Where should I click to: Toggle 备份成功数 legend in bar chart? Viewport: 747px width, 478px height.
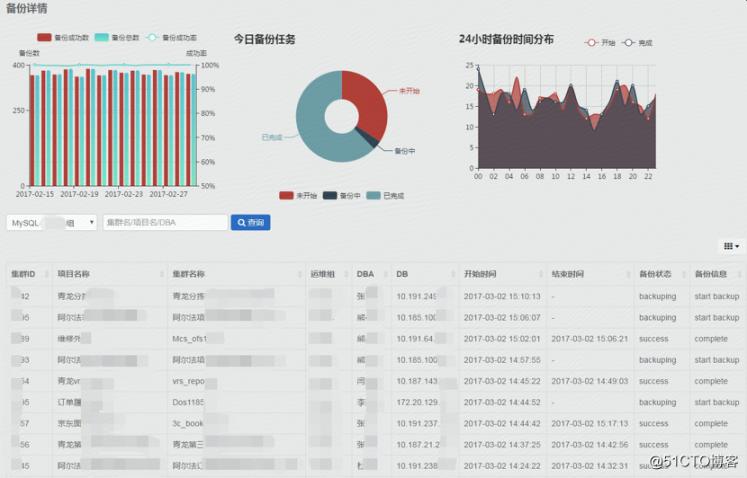pyautogui.click(x=44, y=37)
